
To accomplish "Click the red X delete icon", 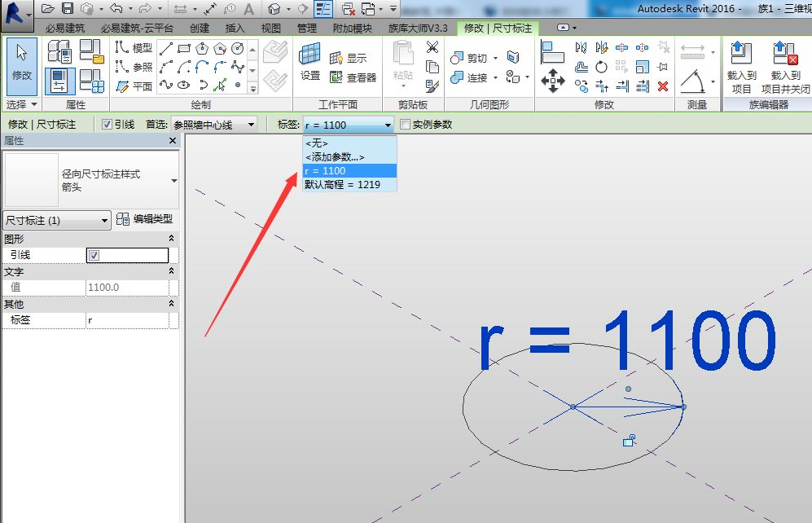I will tap(663, 86).
